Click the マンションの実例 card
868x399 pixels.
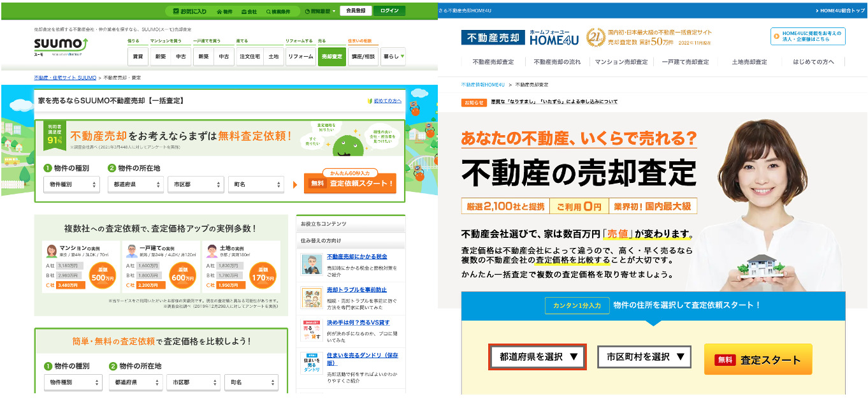tap(81, 266)
